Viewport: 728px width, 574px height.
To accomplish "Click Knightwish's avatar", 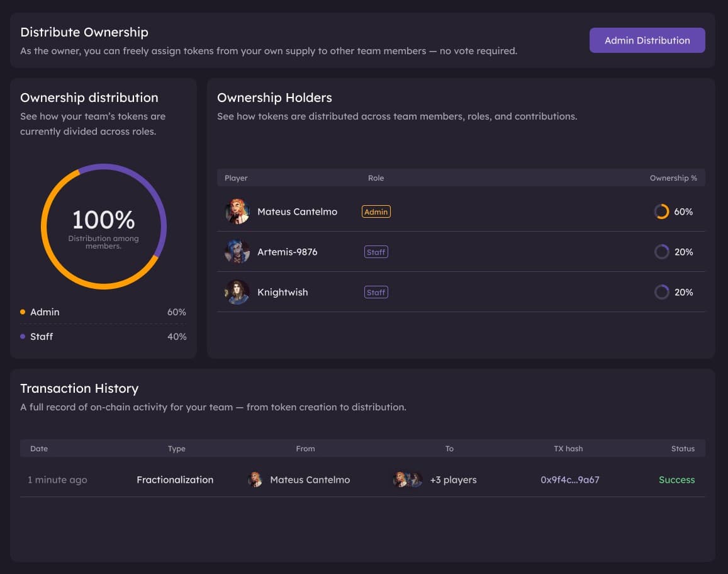I will [237, 292].
